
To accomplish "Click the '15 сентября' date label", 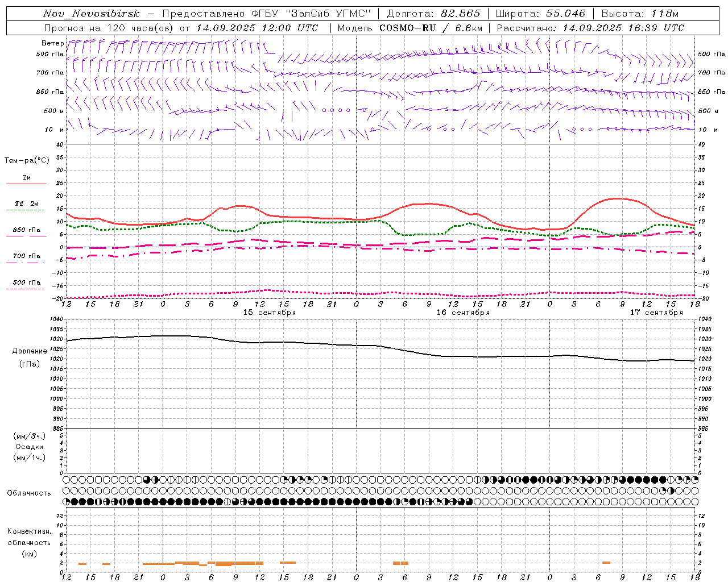I will pos(270,313).
